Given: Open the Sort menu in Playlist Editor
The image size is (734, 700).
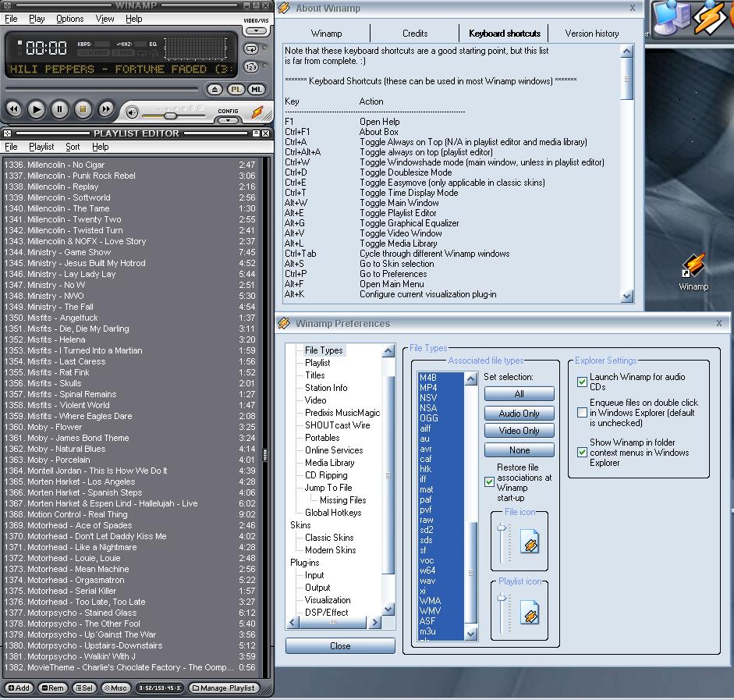Looking at the screenshot, I should tap(73, 147).
